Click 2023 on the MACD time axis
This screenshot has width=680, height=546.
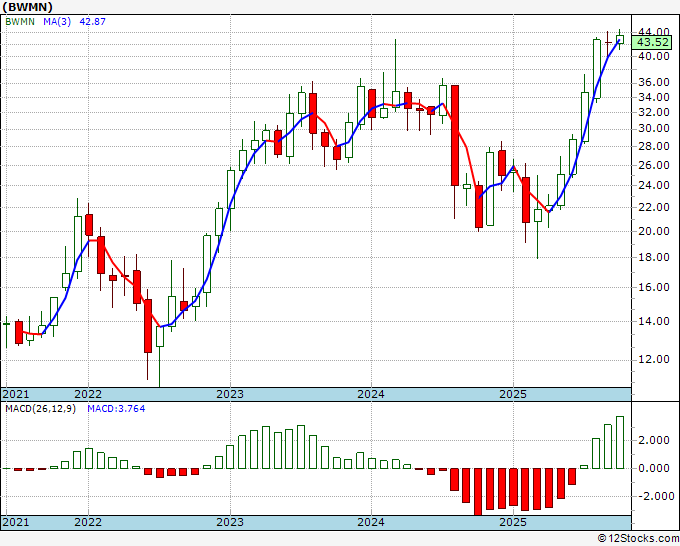click(230, 522)
